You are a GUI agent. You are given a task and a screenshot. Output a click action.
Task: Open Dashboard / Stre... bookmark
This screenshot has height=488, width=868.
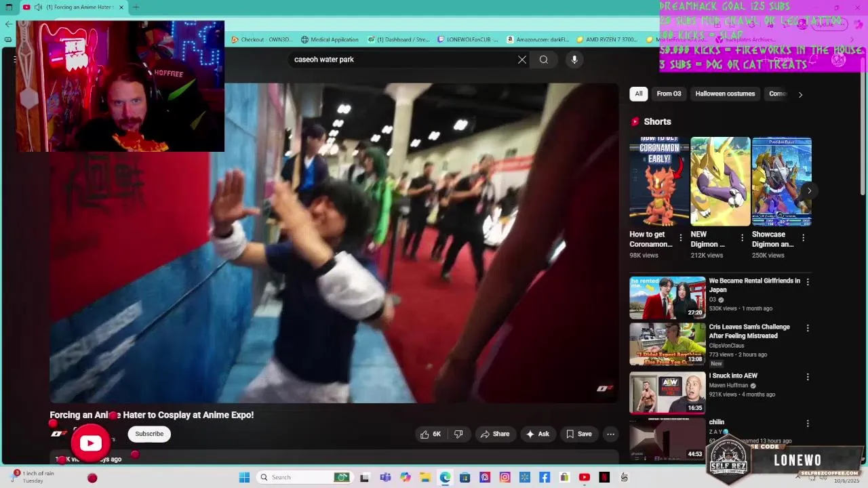pos(398,39)
